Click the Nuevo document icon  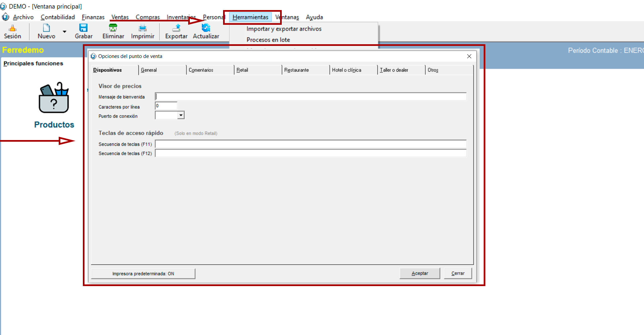(46, 28)
